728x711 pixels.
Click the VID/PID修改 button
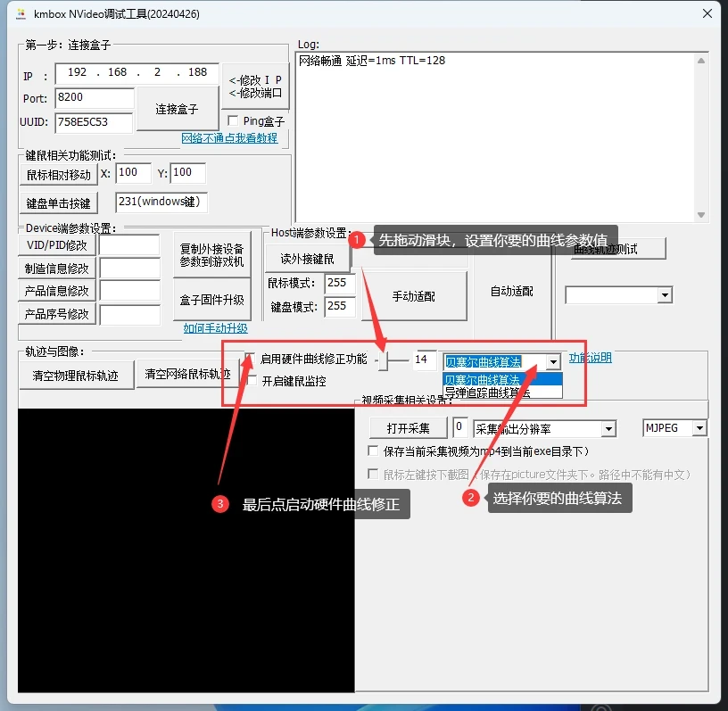[x=56, y=245]
